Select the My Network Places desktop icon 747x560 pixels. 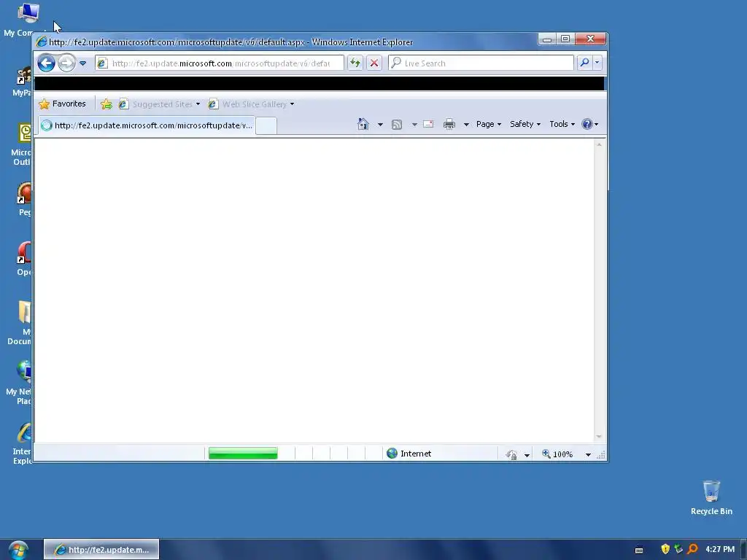pos(20,384)
